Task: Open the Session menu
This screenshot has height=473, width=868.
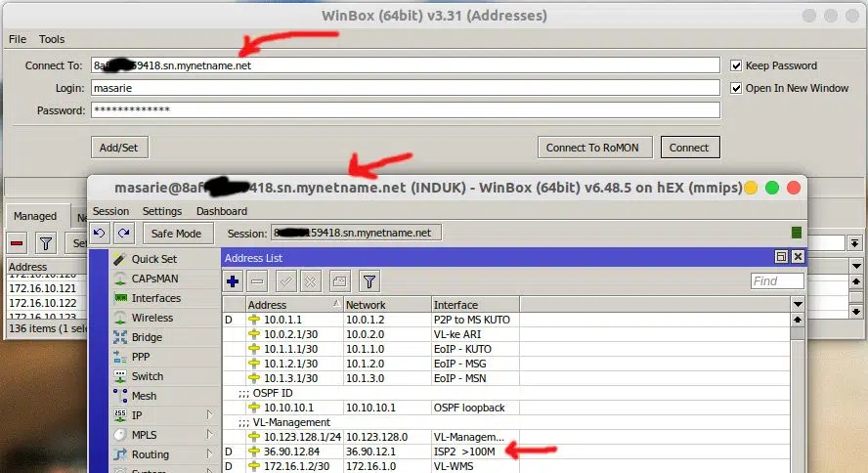Action: pyautogui.click(x=110, y=211)
